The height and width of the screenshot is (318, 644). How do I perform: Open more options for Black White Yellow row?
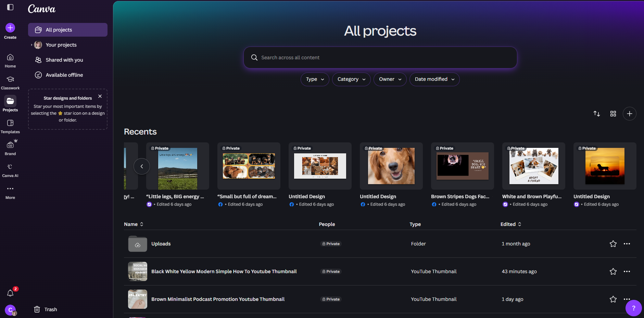627,271
